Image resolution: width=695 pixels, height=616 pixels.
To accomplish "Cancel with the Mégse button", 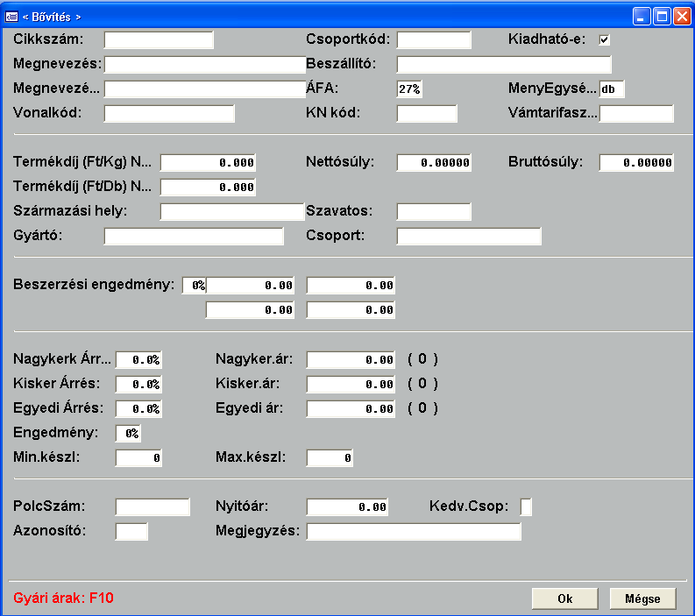I will [x=642, y=598].
